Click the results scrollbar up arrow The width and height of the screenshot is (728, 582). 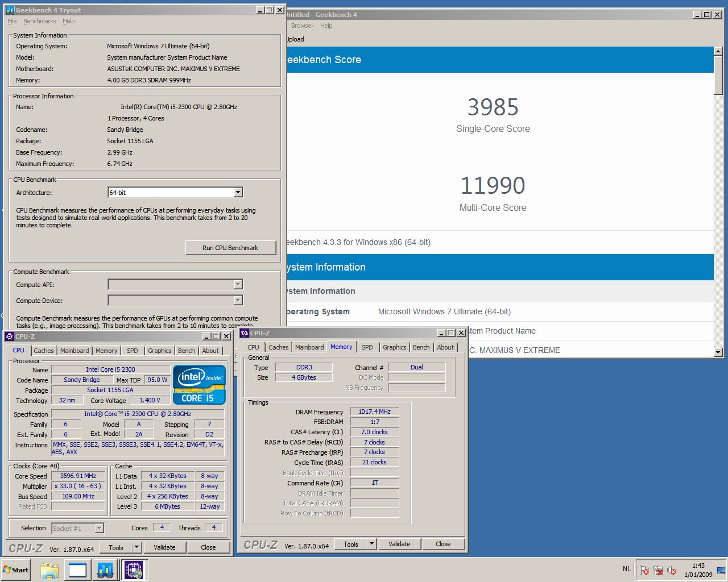(x=718, y=51)
